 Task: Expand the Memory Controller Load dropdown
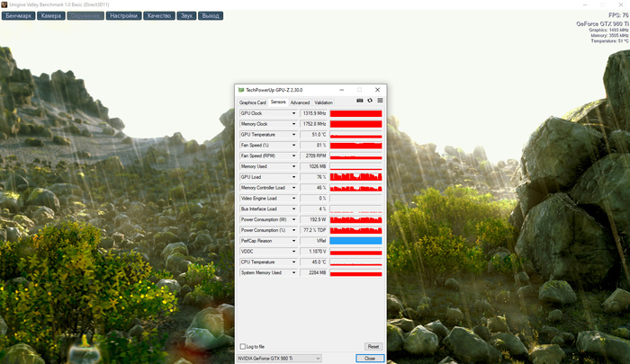pos(293,188)
